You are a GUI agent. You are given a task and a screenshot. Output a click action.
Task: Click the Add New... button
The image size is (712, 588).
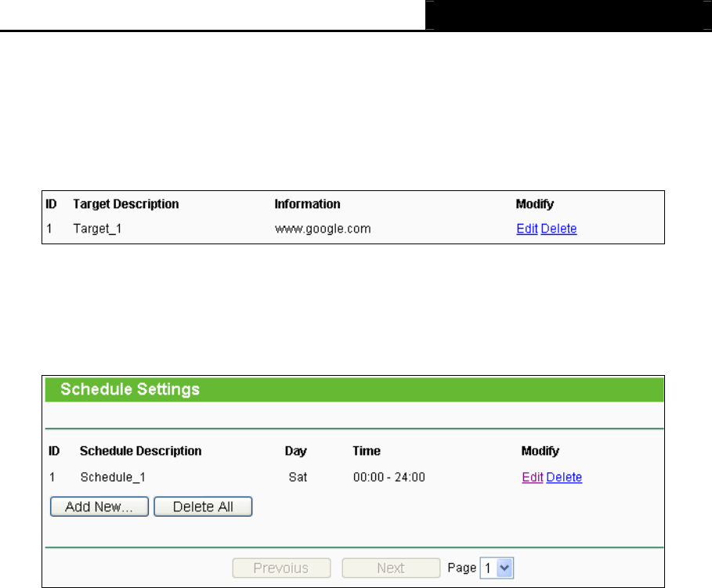click(99, 507)
